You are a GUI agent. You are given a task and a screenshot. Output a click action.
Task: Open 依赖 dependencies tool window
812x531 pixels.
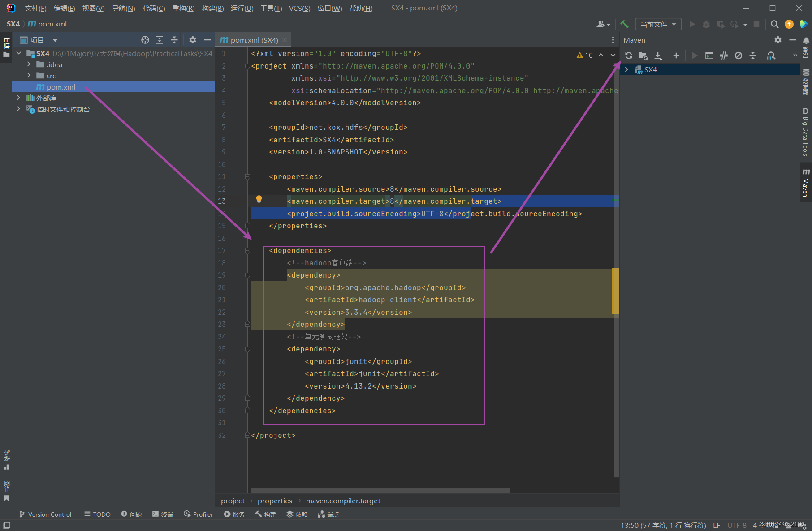(x=297, y=514)
